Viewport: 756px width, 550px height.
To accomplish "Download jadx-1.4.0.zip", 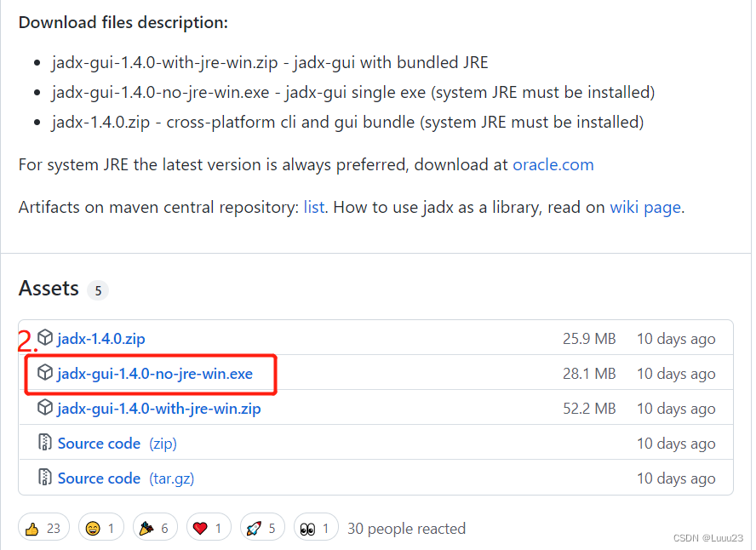I will pos(101,338).
